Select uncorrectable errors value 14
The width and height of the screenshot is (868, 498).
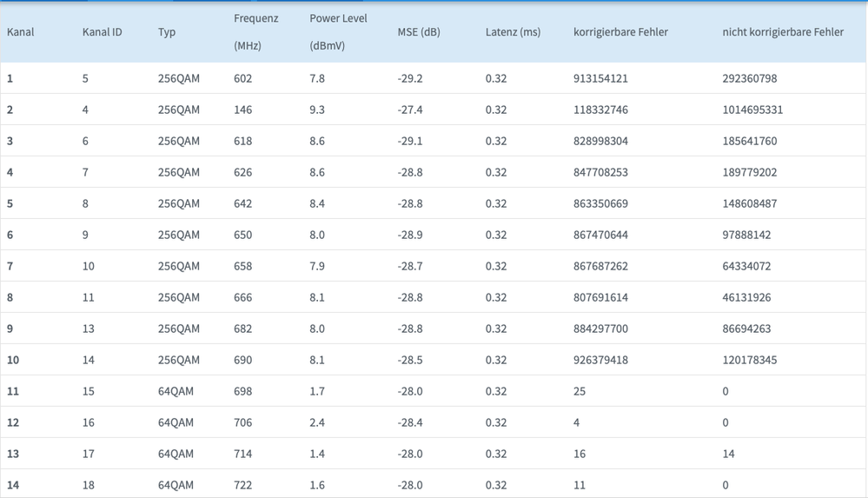pyautogui.click(x=728, y=455)
